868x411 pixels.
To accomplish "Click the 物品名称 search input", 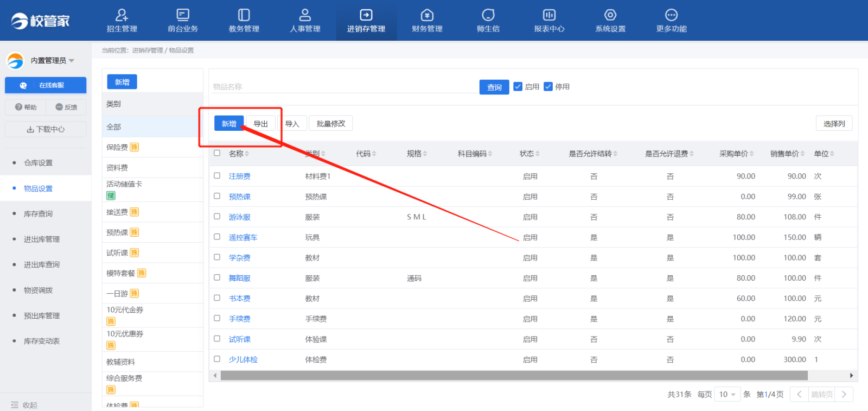I will (345, 87).
